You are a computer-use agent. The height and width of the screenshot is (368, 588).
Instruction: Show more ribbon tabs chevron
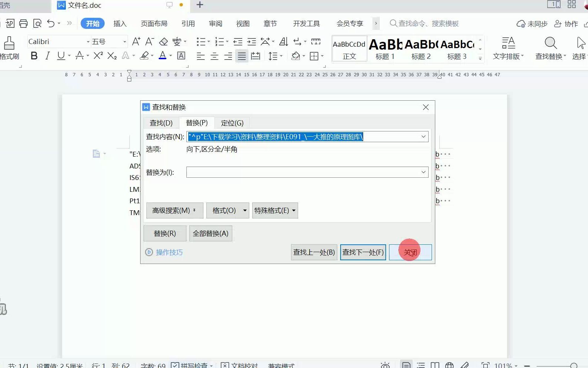[x=376, y=24]
